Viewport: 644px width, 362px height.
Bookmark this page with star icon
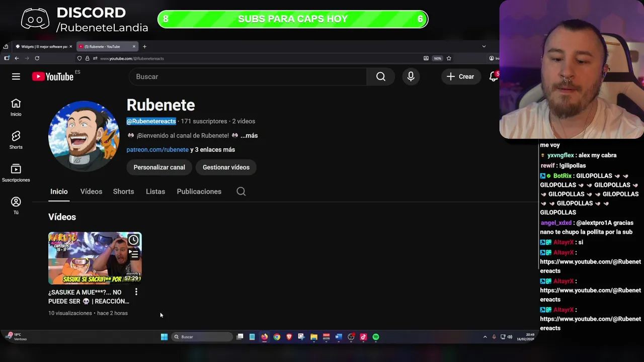coord(449,58)
